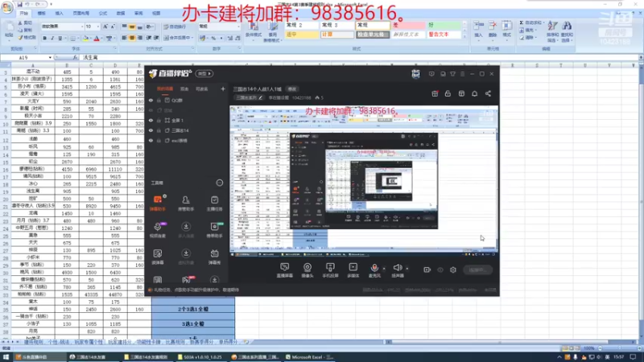644x362 pixels.
Task: Add a 多媒体 media source
Action: [353, 270]
